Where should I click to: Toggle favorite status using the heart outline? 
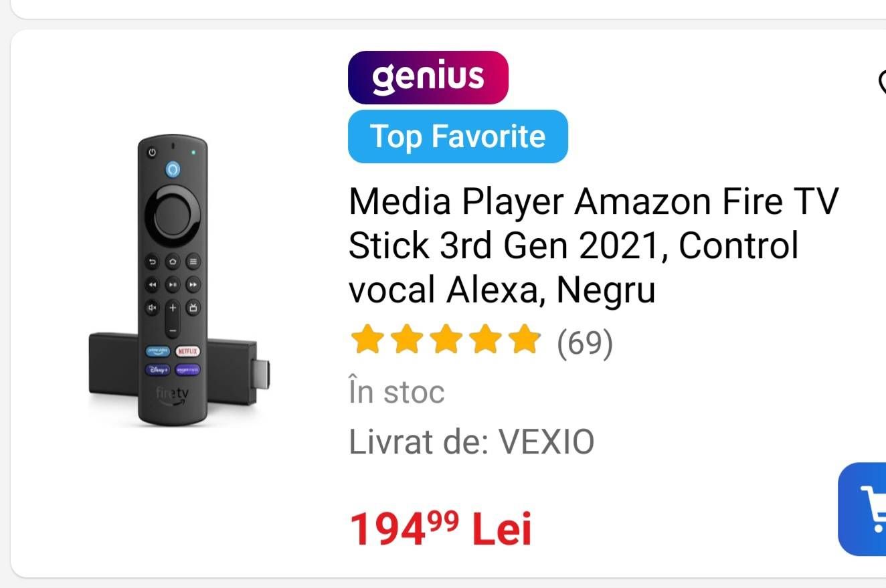tap(881, 86)
